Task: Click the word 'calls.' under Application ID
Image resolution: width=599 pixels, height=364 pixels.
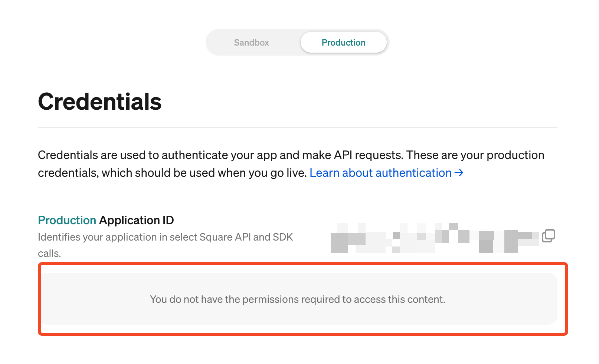Action: coord(49,254)
